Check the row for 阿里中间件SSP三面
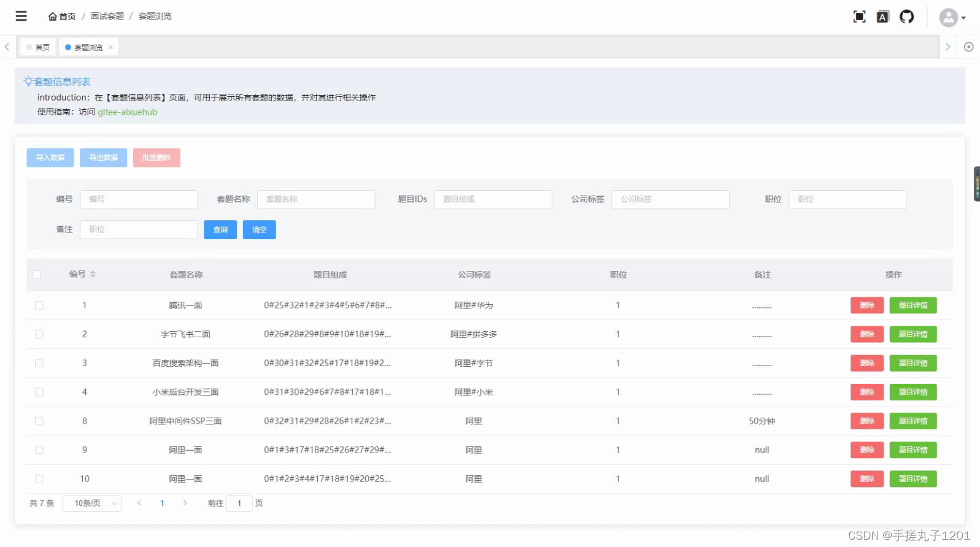The image size is (980, 547). [x=39, y=421]
